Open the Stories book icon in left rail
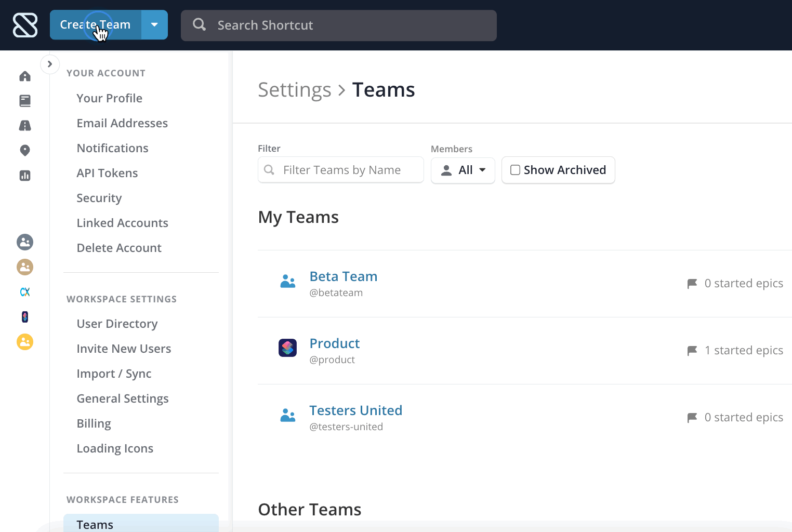The width and height of the screenshot is (792, 532). pos(25,101)
